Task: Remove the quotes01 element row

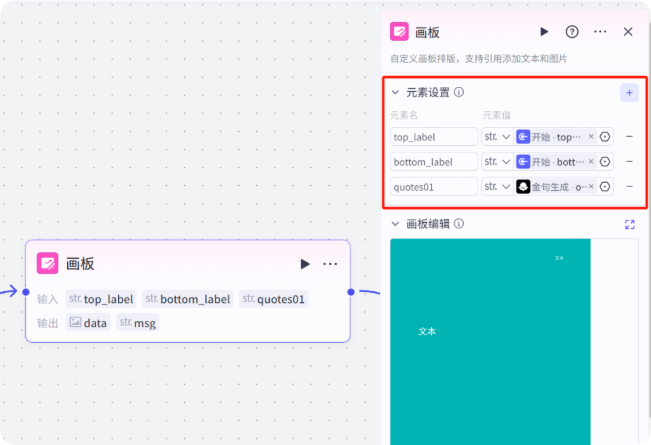Action: pyautogui.click(x=629, y=187)
